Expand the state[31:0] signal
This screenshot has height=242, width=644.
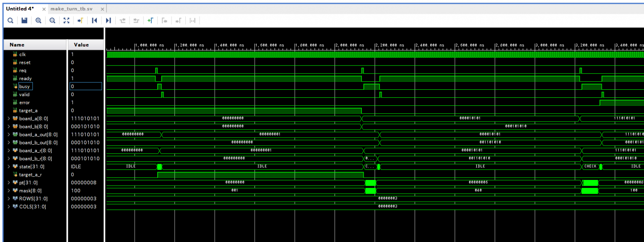9,167
